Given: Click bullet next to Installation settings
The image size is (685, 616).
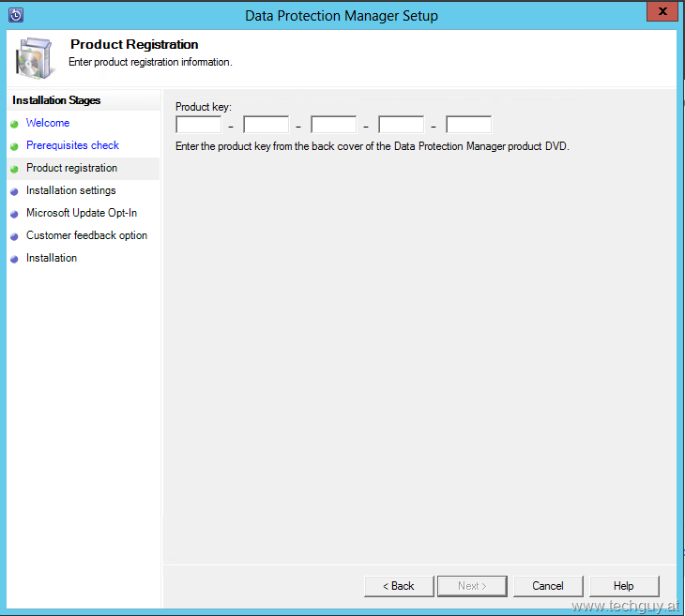Looking at the screenshot, I should [15, 191].
